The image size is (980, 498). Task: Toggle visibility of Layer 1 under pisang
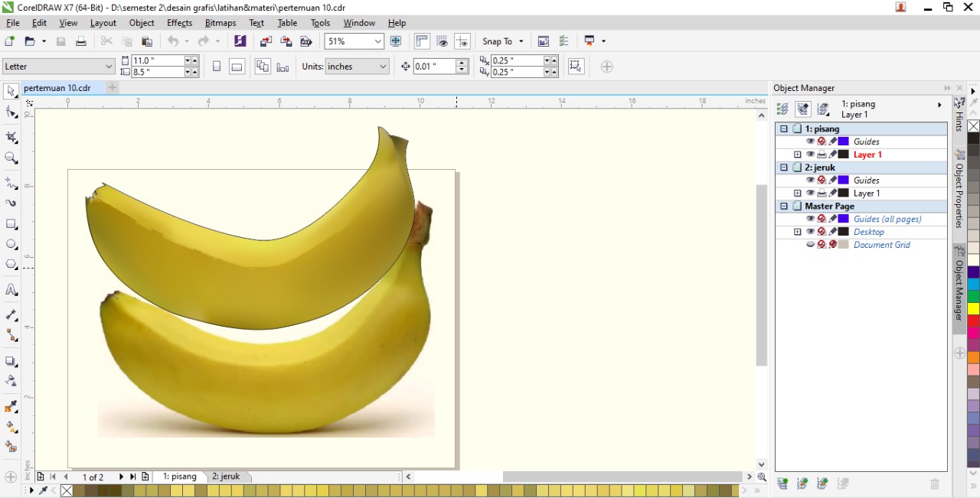click(x=810, y=155)
